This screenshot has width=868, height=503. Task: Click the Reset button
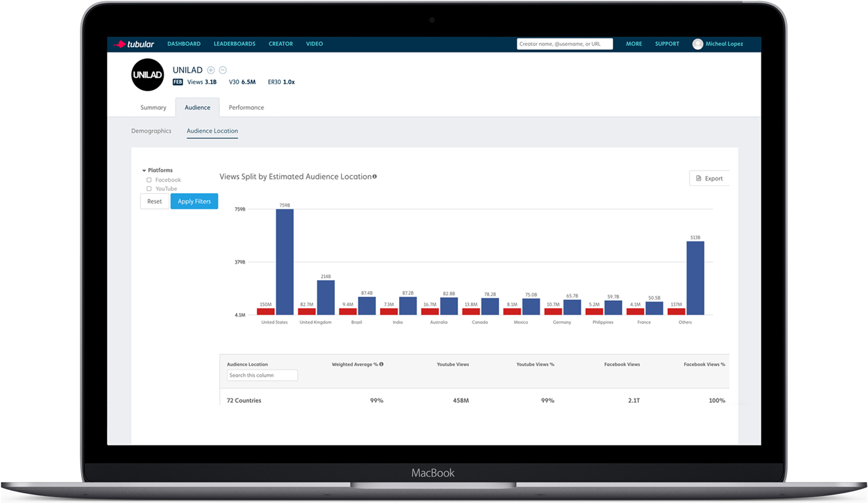click(154, 201)
